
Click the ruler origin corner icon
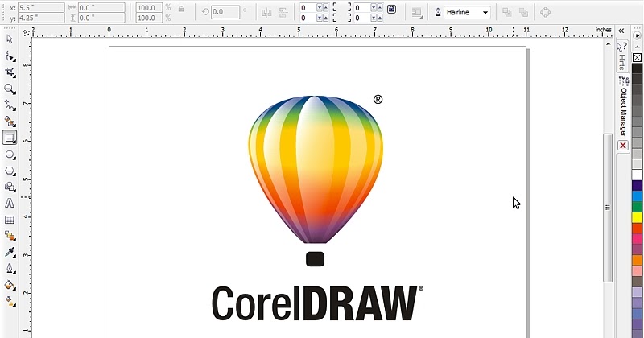pyautogui.click(x=27, y=32)
